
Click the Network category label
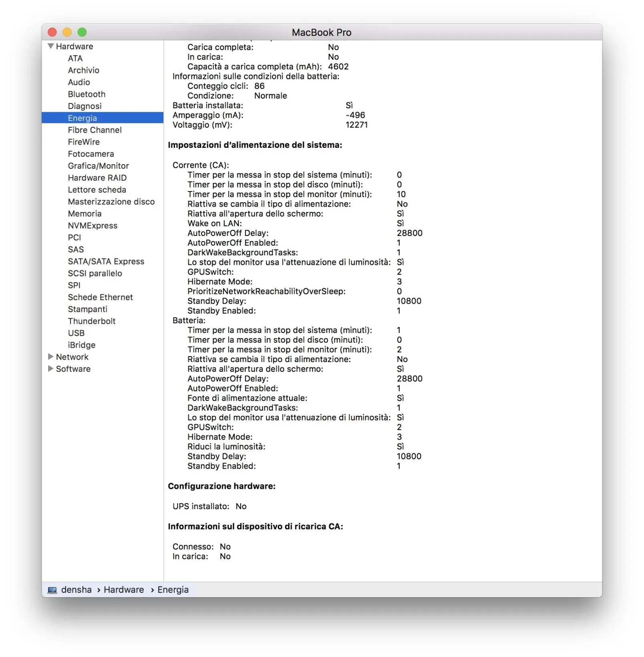72,357
